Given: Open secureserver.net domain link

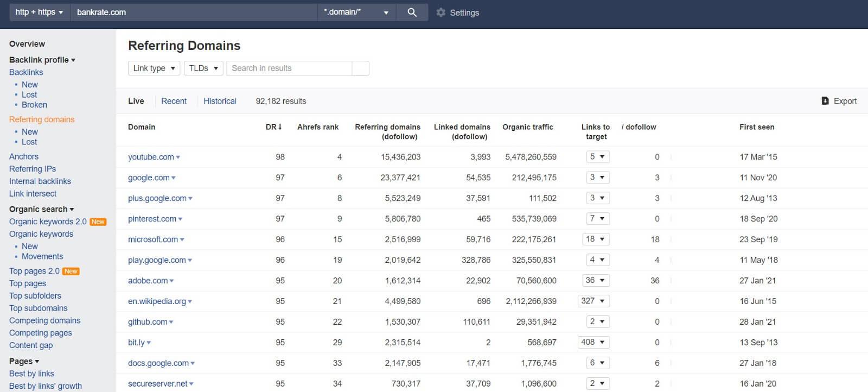Looking at the screenshot, I should pos(158,384).
